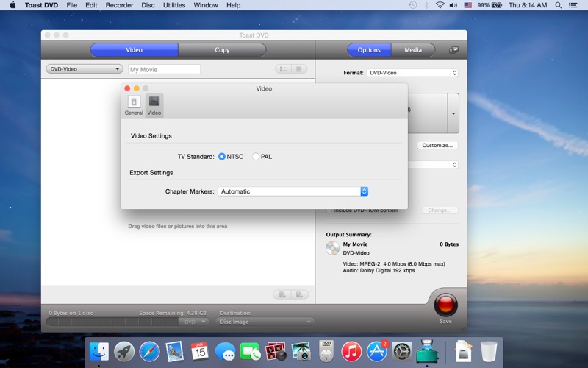Open the Trash in the Dock
The image size is (588, 368).
489,352
